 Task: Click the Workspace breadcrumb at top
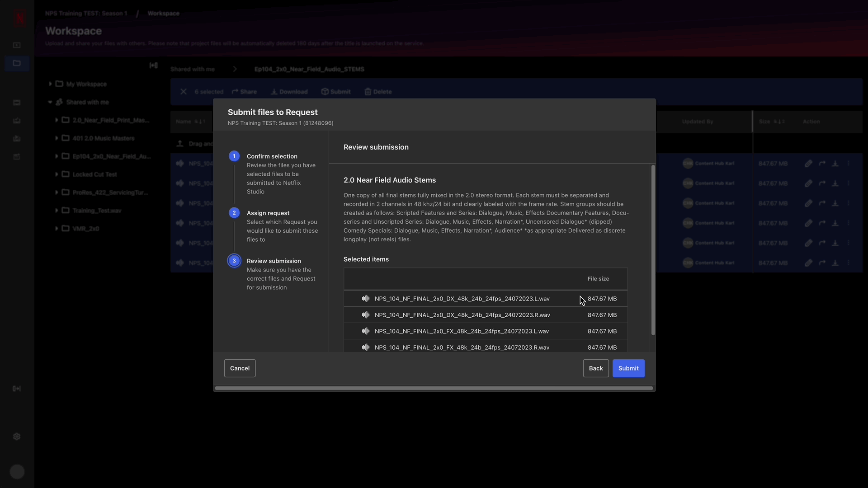click(x=163, y=14)
